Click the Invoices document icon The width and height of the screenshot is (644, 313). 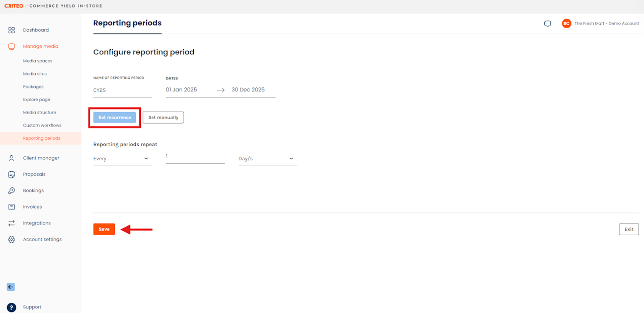tap(12, 207)
